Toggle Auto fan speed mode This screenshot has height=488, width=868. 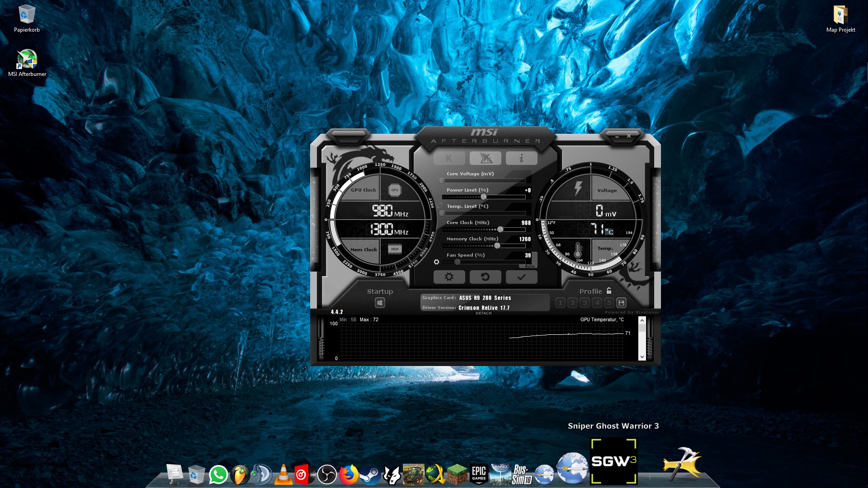529,266
